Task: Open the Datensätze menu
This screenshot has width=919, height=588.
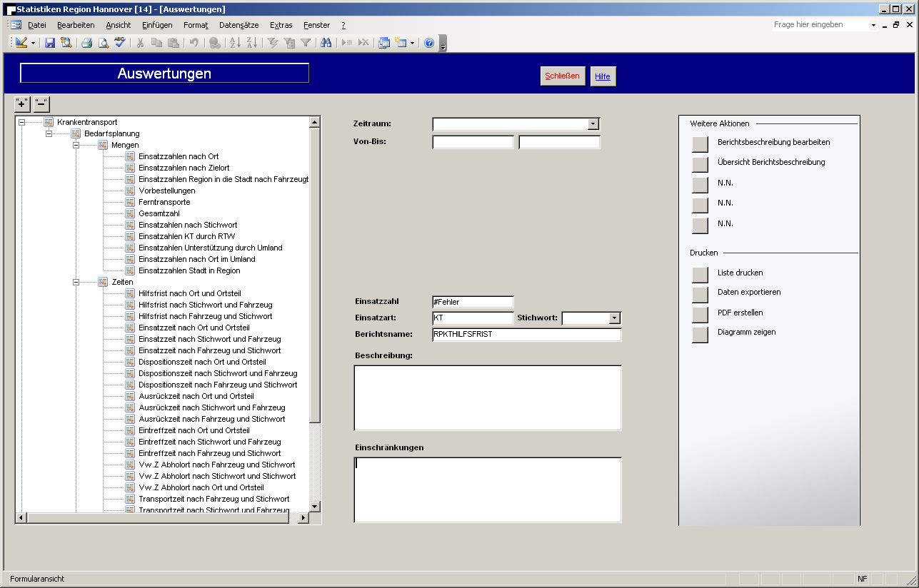Action: [239, 25]
